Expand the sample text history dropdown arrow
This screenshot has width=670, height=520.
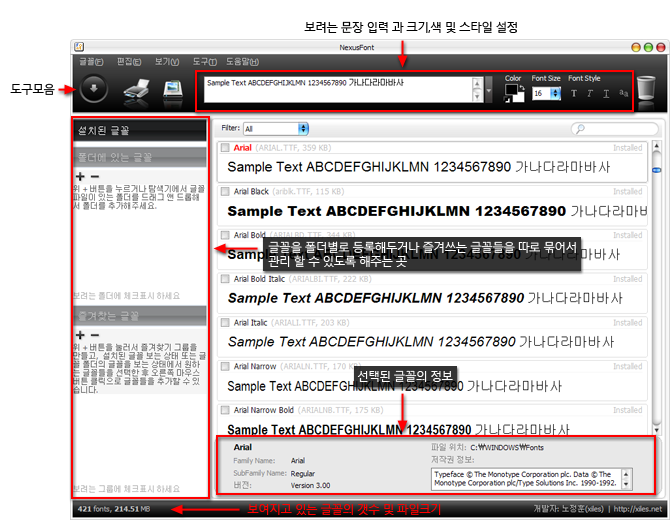coord(489,93)
